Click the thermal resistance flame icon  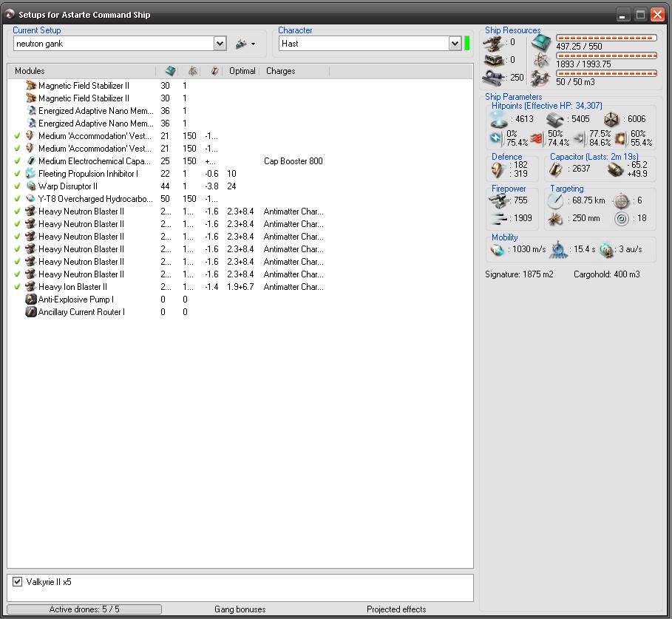tap(537, 138)
